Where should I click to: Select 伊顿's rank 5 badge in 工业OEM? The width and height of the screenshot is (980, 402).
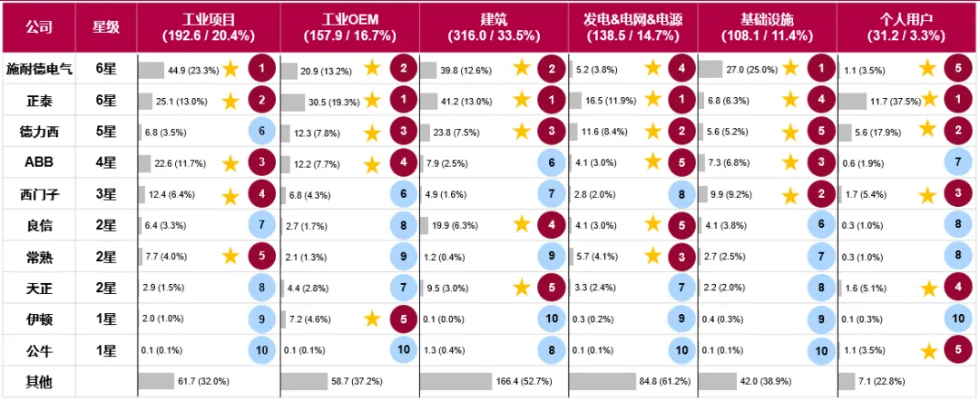pyautogui.click(x=401, y=319)
